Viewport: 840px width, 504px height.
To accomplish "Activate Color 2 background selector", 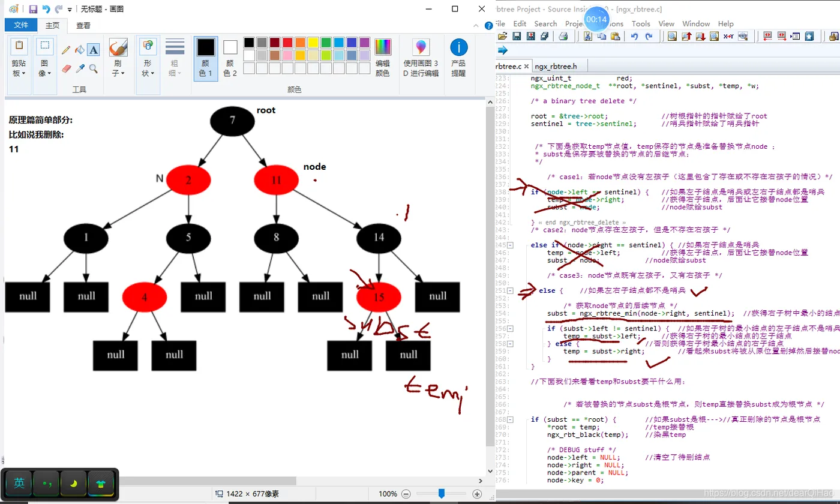I will [x=230, y=58].
